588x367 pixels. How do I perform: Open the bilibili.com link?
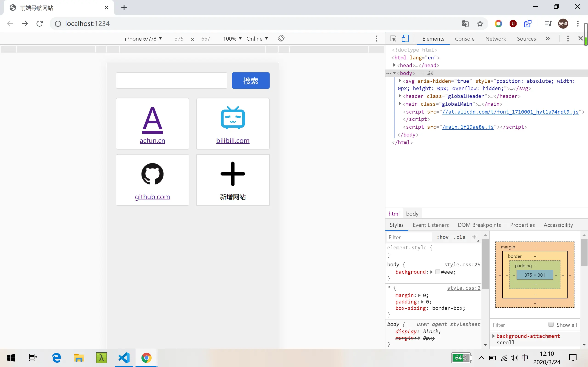(233, 141)
